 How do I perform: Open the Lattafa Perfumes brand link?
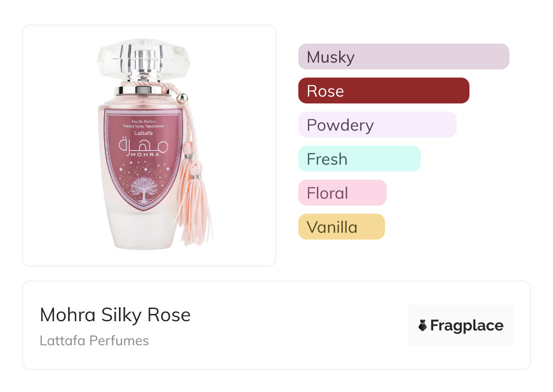94,341
